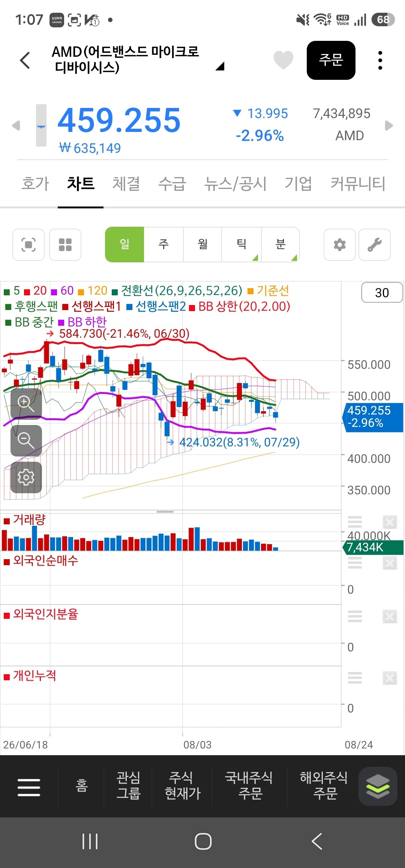Tap the 5-day moving average legend
This screenshot has height=868, width=405.
tap(12, 291)
